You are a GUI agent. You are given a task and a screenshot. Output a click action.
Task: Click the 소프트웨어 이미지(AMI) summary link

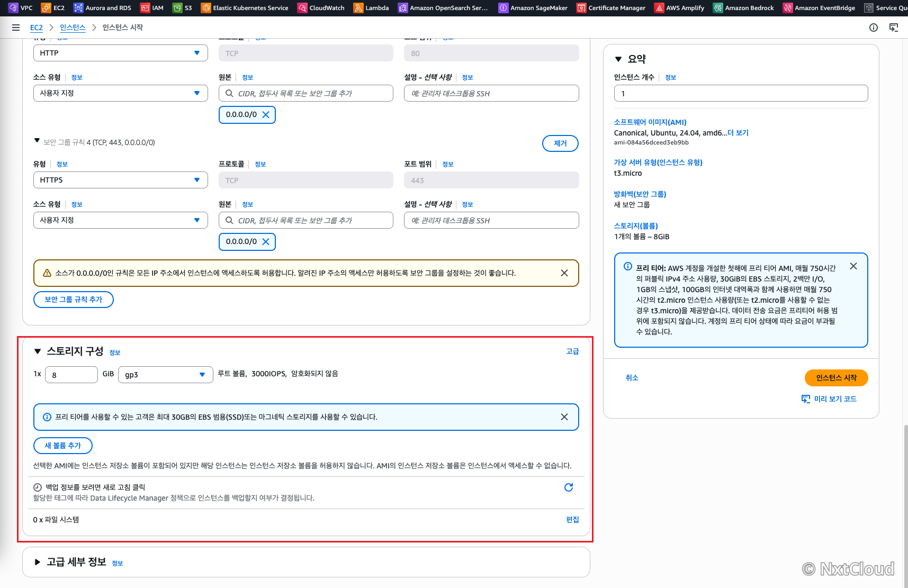click(650, 122)
